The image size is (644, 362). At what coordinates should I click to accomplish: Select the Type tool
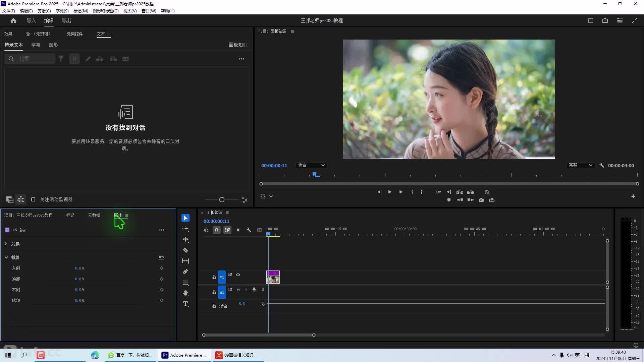tap(185, 304)
